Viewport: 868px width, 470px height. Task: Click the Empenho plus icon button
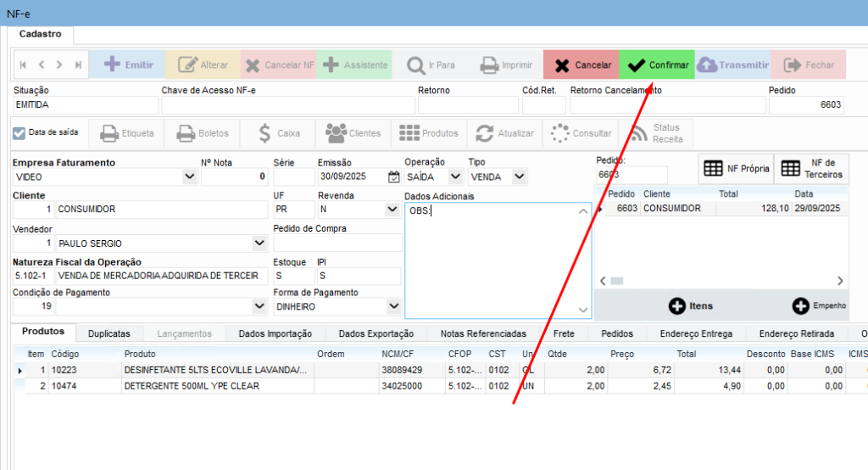818,305
